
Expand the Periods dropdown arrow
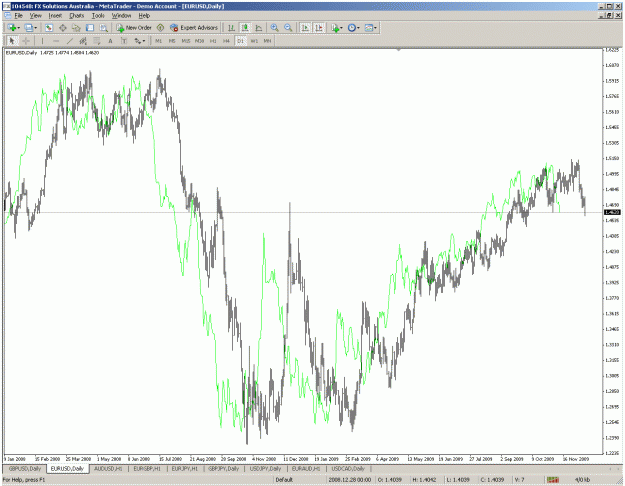point(358,28)
